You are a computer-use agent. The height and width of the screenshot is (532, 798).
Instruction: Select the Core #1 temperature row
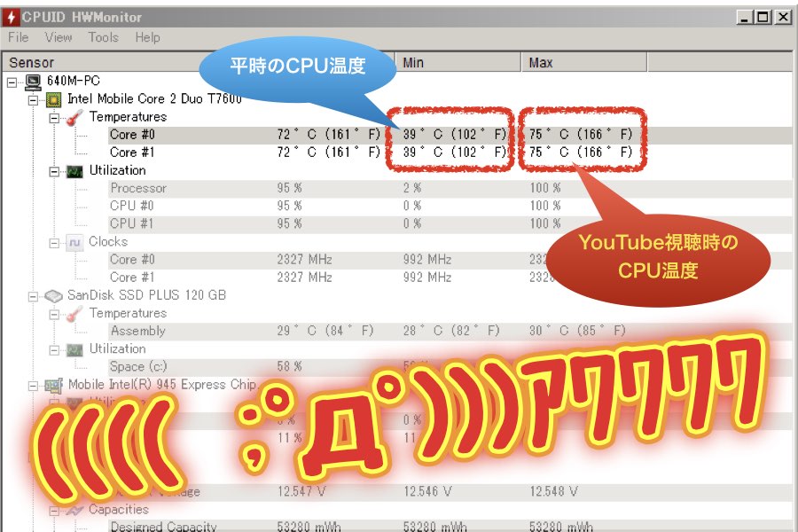[x=450, y=153]
